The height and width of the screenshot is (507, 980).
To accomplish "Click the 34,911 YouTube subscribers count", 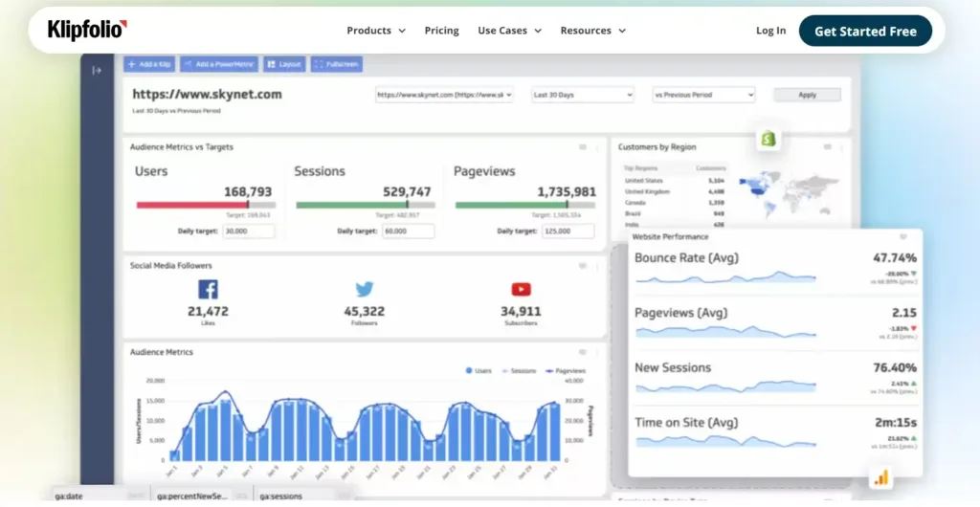I will (521, 311).
